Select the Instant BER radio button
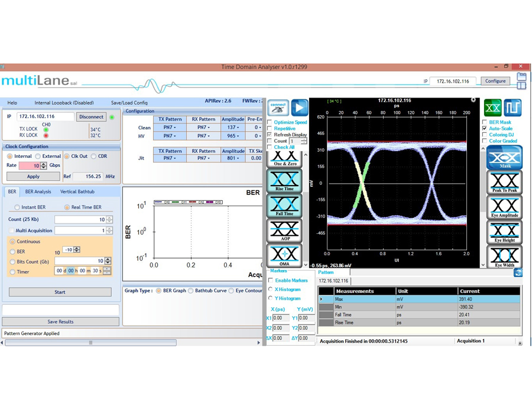The height and width of the screenshot is (397, 532). pos(17,207)
